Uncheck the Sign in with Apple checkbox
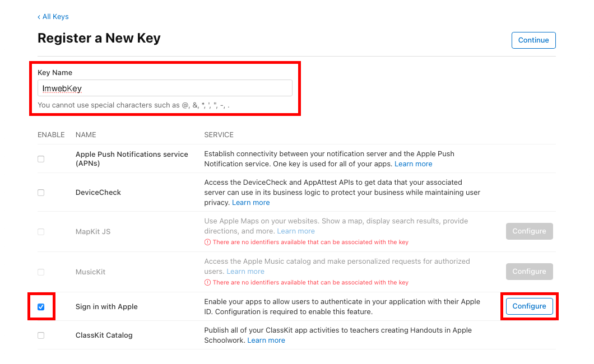This screenshot has width=594, height=364. [x=41, y=307]
